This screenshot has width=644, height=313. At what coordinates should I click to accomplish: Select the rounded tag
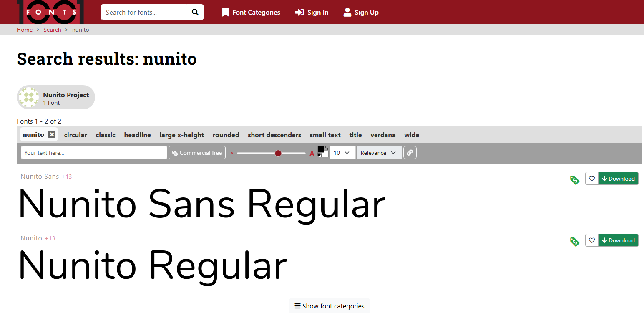coord(226,135)
